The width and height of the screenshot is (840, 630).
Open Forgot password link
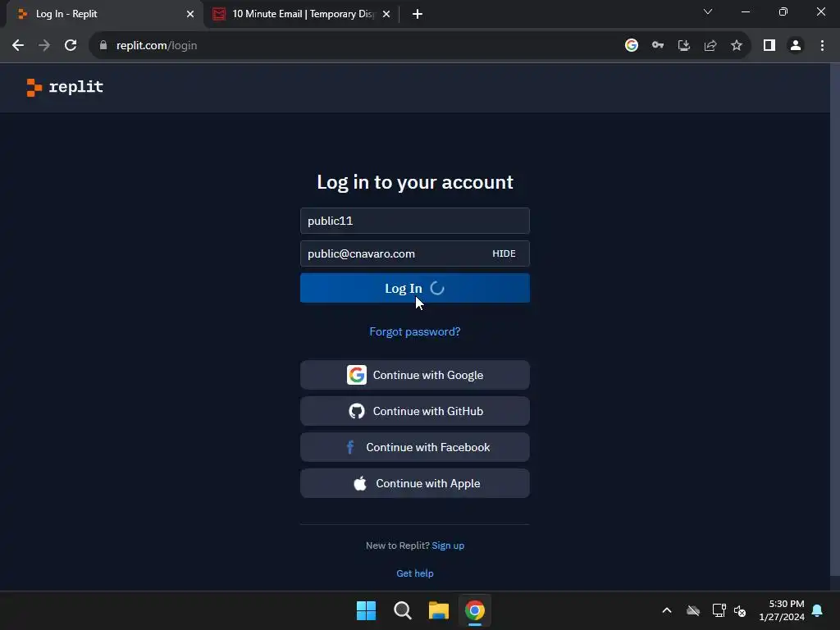coord(414,331)
